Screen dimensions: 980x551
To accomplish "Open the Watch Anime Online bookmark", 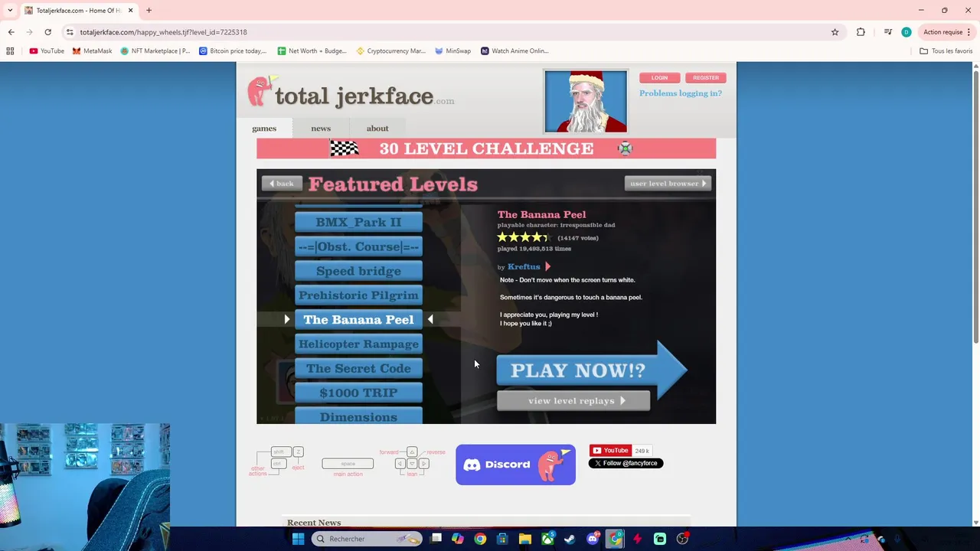I will click(x=514, y=51).
